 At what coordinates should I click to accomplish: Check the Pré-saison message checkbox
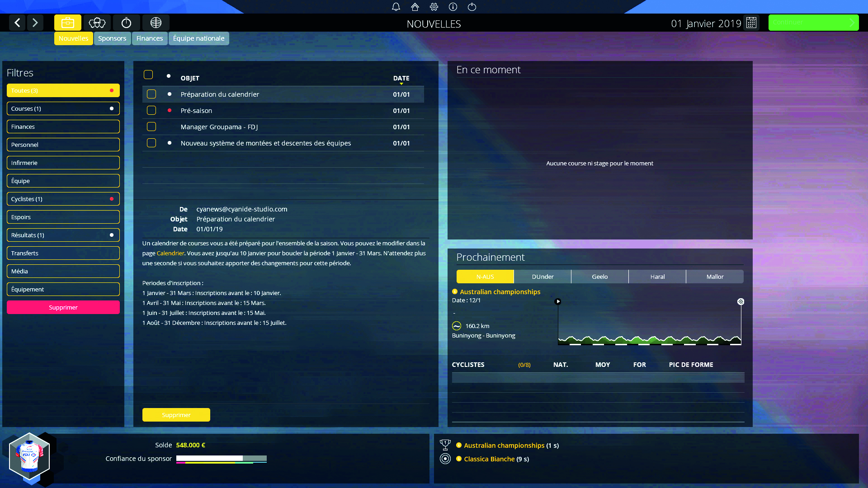click(x=151, y=111)
